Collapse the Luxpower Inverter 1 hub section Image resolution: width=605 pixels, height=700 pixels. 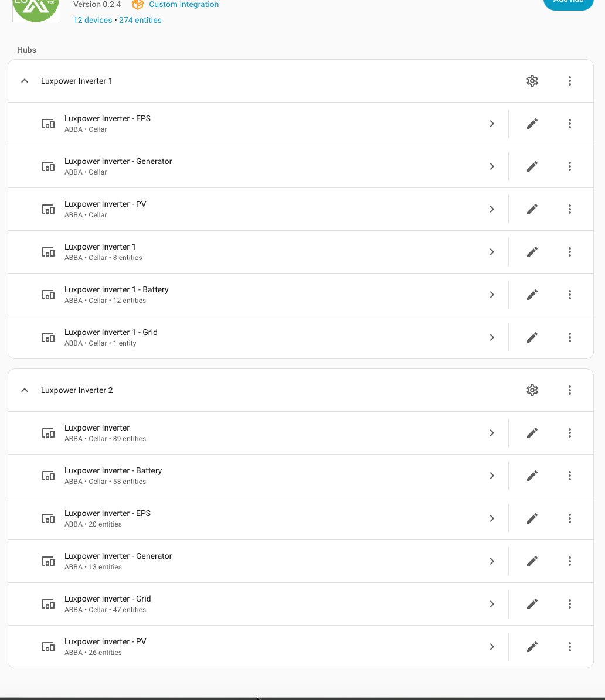point(25,81)
